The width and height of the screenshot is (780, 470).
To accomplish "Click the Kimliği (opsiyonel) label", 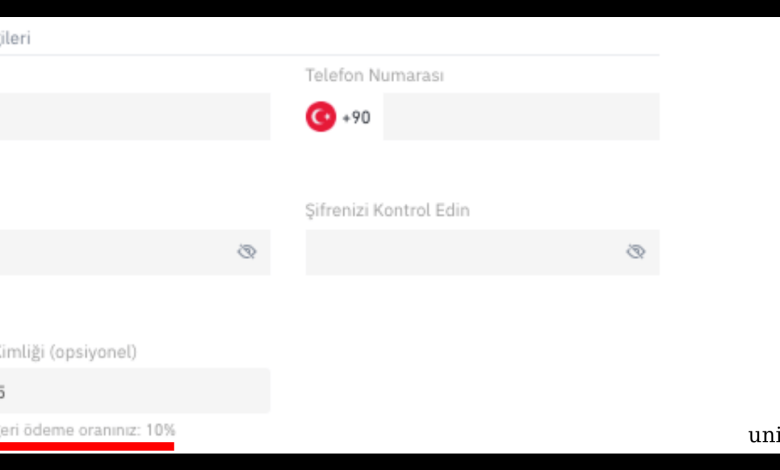I will click(68, 352).
